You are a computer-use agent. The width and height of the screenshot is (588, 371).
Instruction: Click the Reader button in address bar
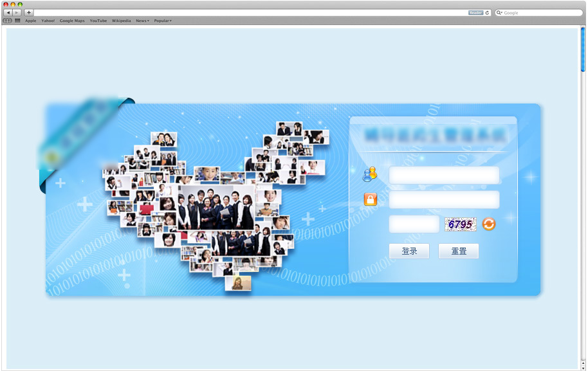(x=475, y=13)
